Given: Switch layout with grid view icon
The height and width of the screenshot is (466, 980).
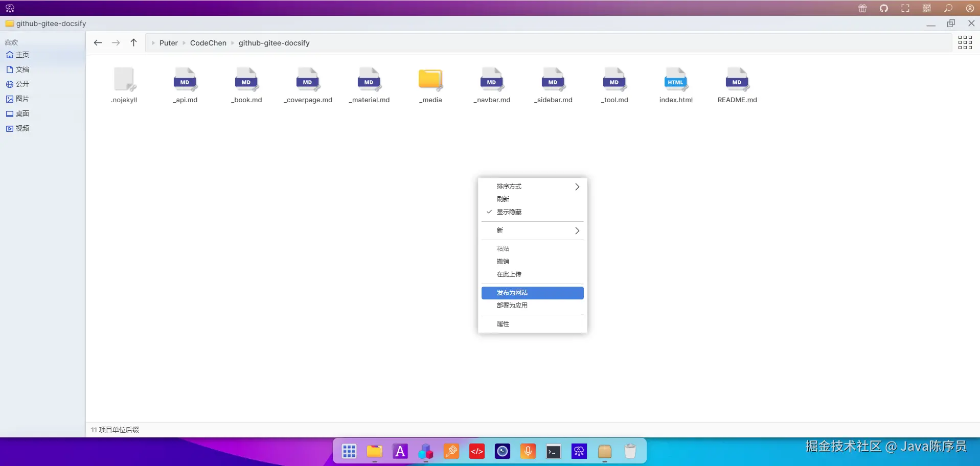Looking at the screenshot, I should (965, 42).
